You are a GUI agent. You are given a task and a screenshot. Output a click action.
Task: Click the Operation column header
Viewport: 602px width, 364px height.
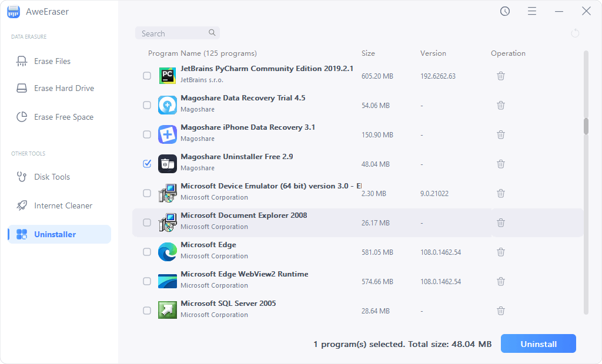[508, 53]
